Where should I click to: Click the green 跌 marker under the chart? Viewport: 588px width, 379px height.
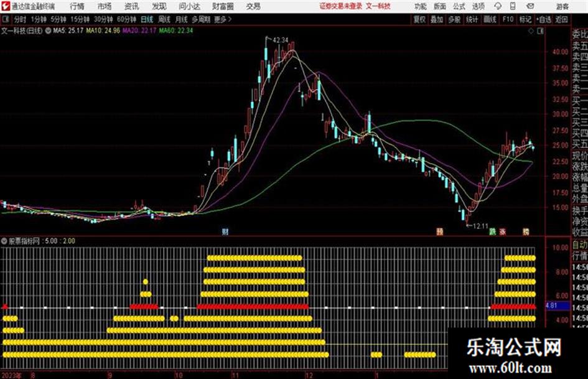point(493,232)
